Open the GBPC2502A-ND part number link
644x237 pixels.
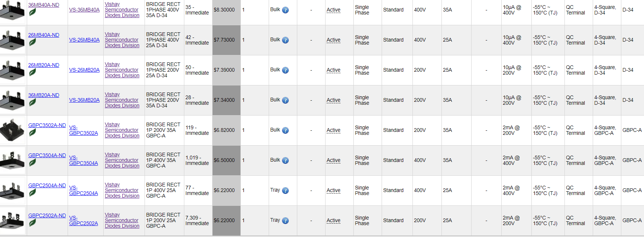47,215
